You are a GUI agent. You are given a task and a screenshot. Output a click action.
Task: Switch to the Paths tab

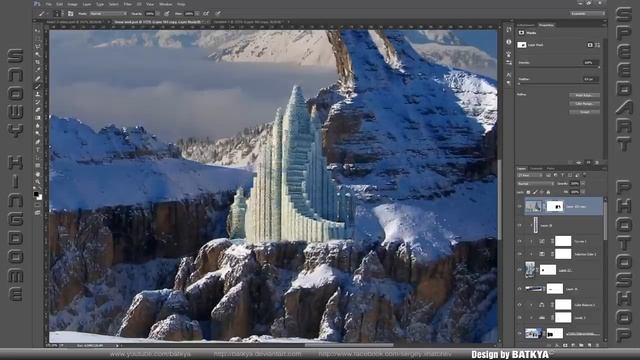pyautogui.click(x=551, y=169)
